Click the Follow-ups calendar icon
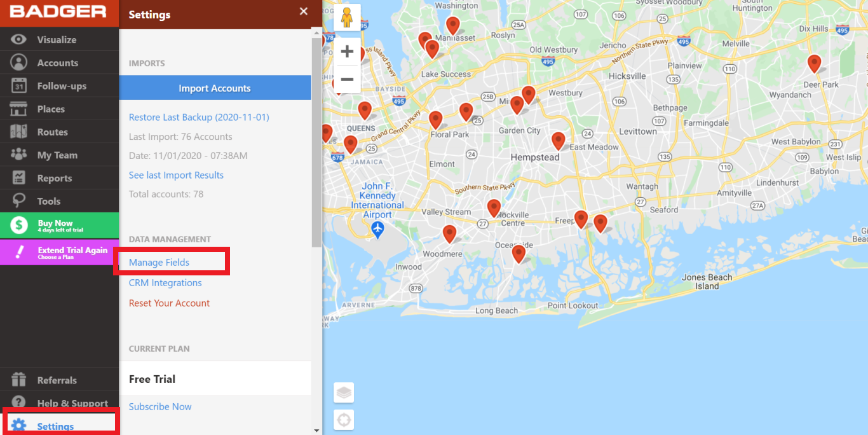Viewport: 868px width, 435px height. pyautogui.click(x=19, y=86)
